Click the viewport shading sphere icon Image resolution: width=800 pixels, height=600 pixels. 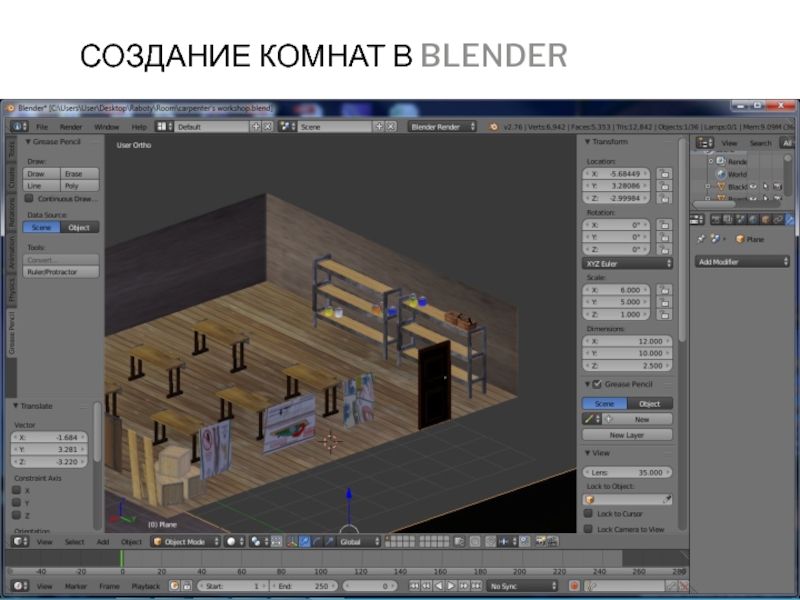[235, 541]
